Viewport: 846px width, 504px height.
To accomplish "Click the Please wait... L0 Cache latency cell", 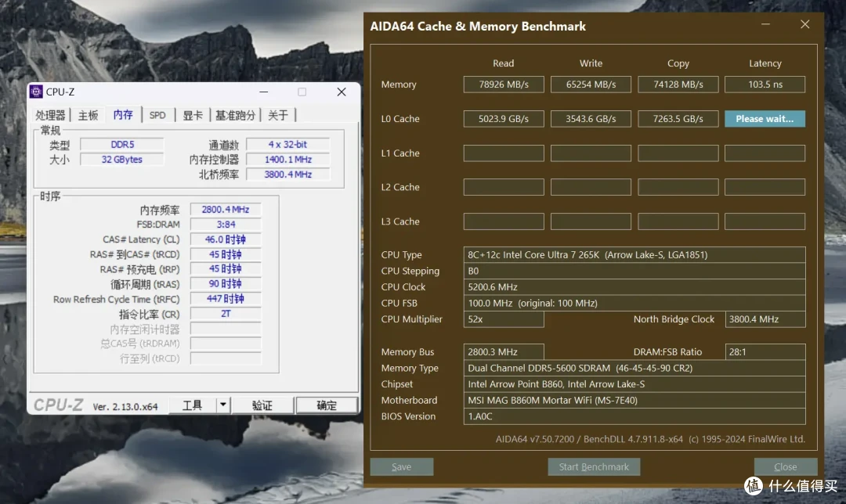I will click(x=765, y=119).
